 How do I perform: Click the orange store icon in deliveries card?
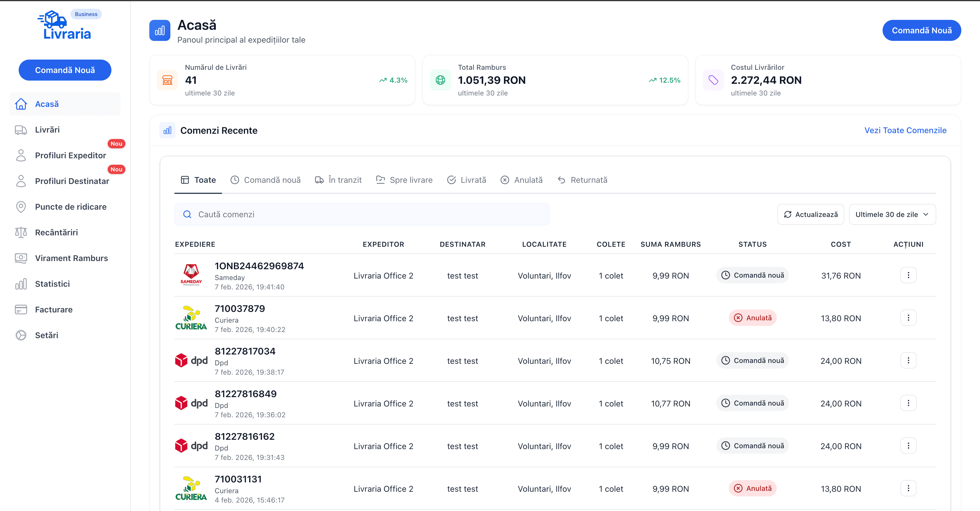pos(167,80)
